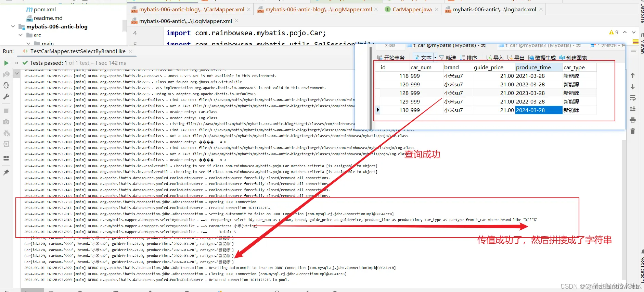Click the produce_time column header
644x292 pixels.
539,67
